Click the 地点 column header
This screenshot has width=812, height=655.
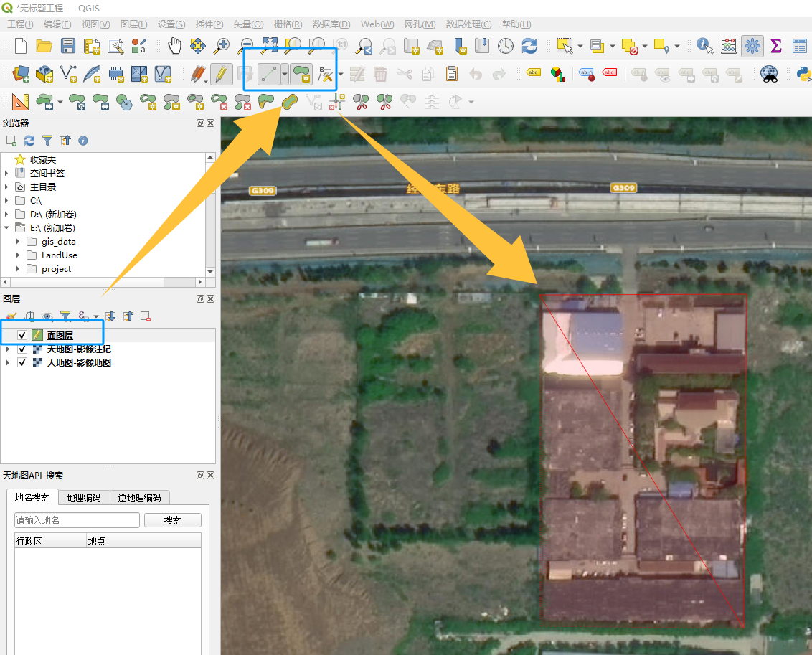tap(143, 540)
